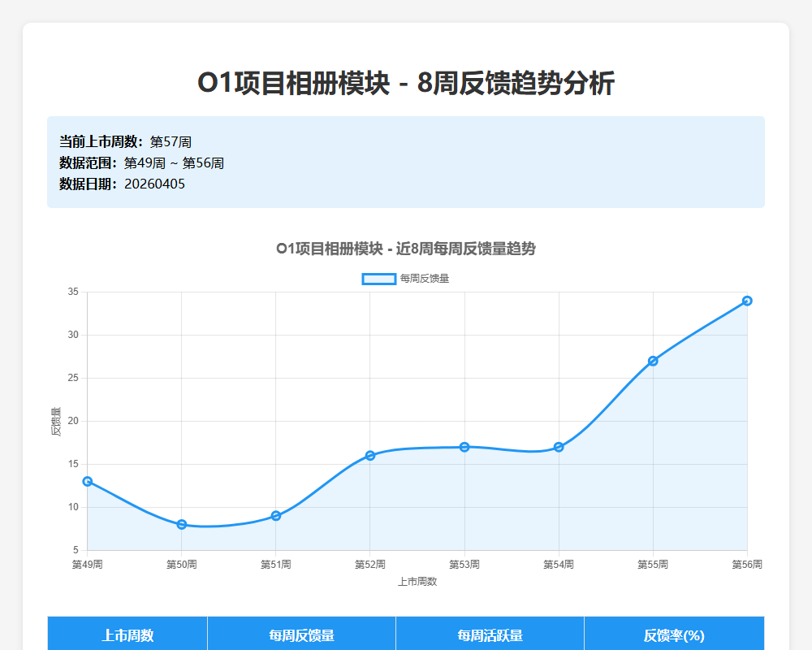The height and width of the screenshot is (650, 812).
Task: Click the 第55周 x-axis label
Action: [x=653, y=565]
